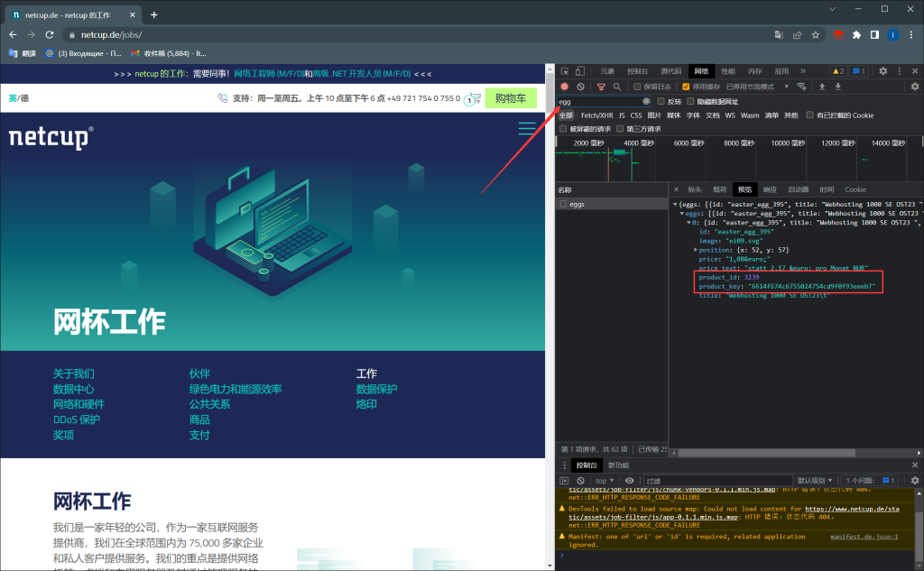This screenshot has width=924, height=571.
Task: Check the 反转 invert filter checkbox
Action: coord(661,101)
